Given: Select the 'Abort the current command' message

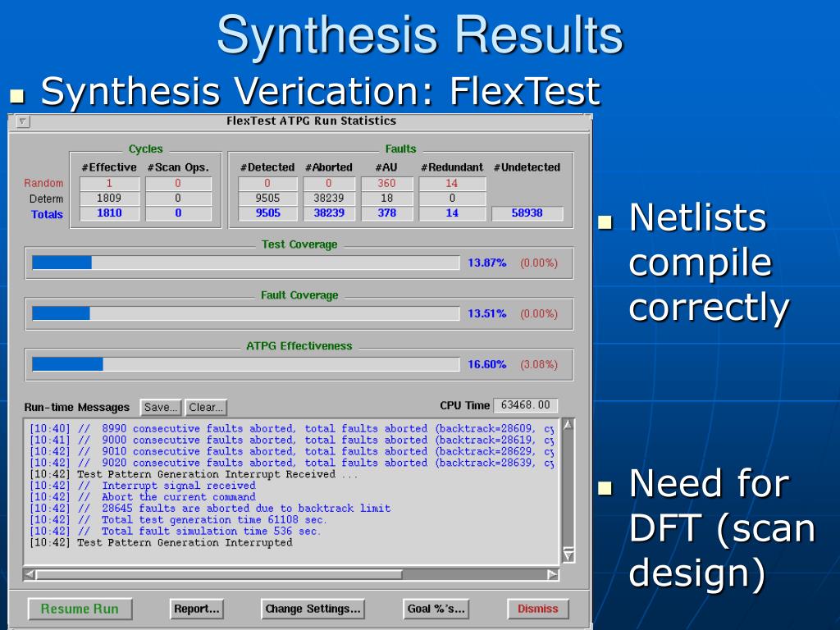Looking at the screenshot, I should pos(143,497).
